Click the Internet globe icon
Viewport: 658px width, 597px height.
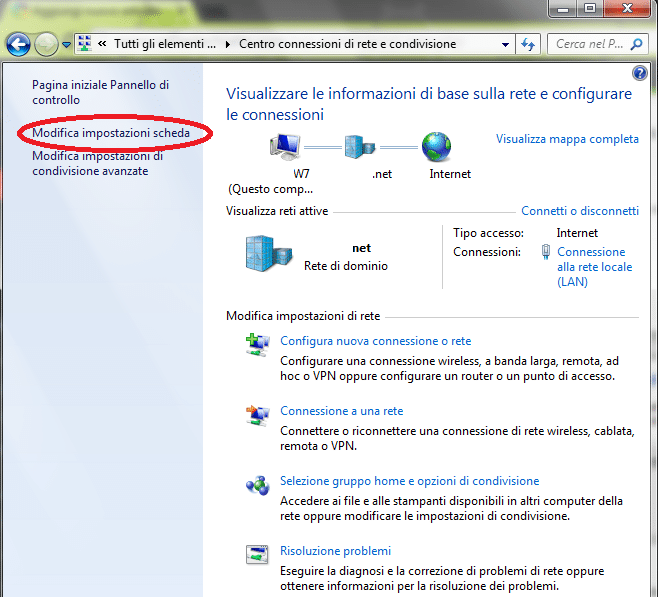(436, 147)
